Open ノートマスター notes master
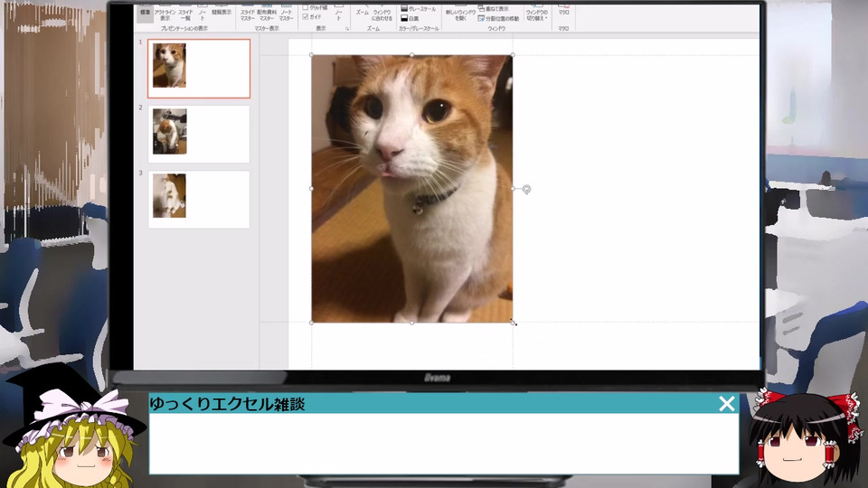868x488 pixels. click(286, 14)
